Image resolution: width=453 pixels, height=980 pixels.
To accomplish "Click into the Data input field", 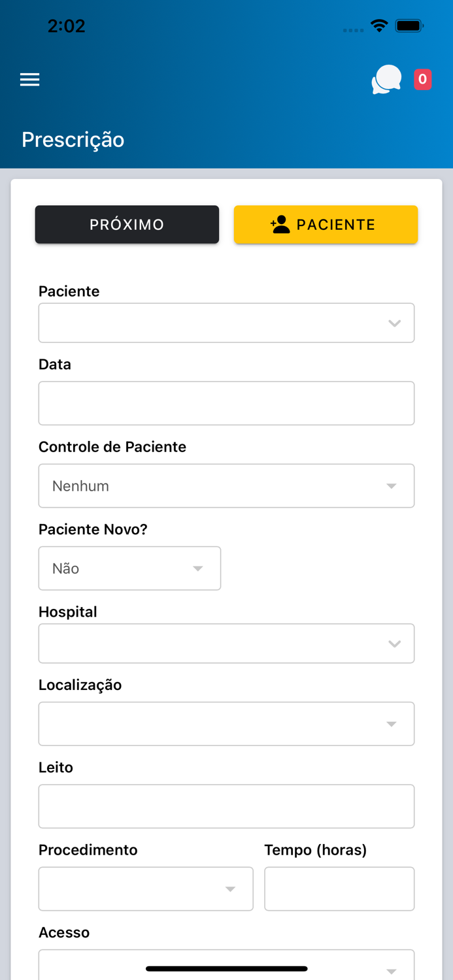I will tap(226, 403).
